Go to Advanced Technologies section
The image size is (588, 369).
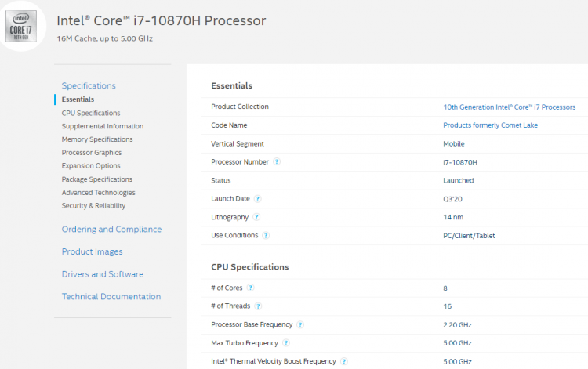click(x=98, y=192)
